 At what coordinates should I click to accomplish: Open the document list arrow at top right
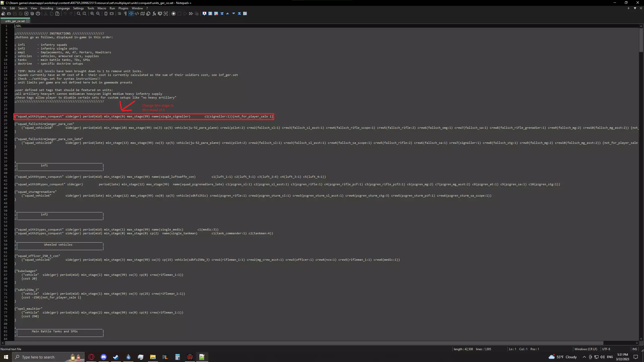coord(635,8)
